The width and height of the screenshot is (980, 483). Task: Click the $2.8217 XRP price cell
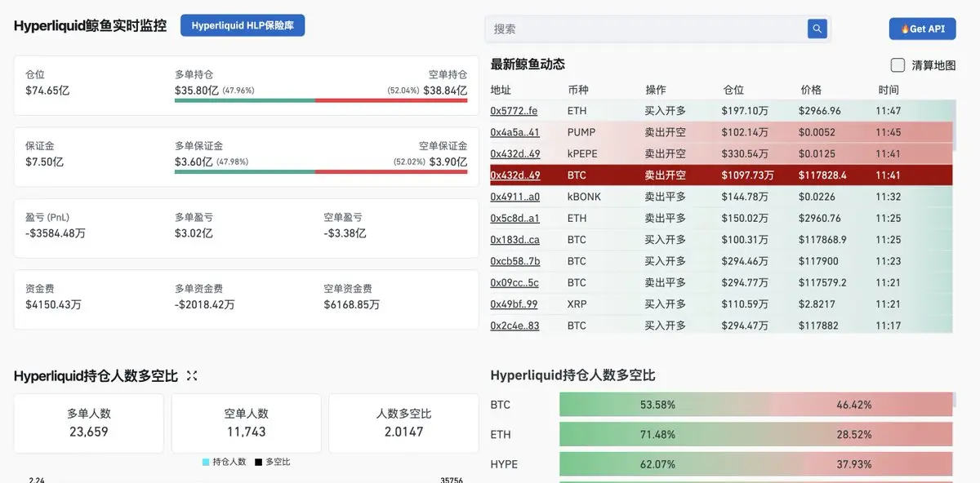tap(817, 304)
